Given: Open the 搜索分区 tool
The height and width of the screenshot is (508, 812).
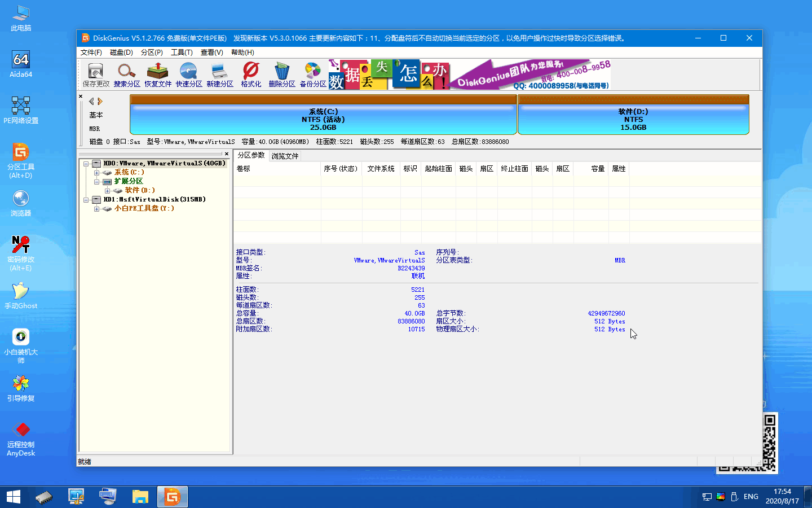Looking at the screenshot, I should tap(126, 74).
